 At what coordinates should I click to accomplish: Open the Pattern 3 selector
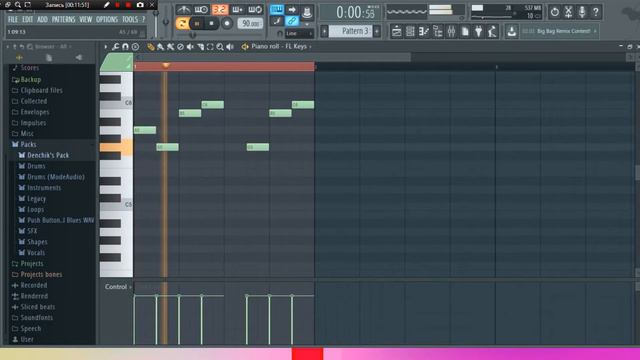351,31
